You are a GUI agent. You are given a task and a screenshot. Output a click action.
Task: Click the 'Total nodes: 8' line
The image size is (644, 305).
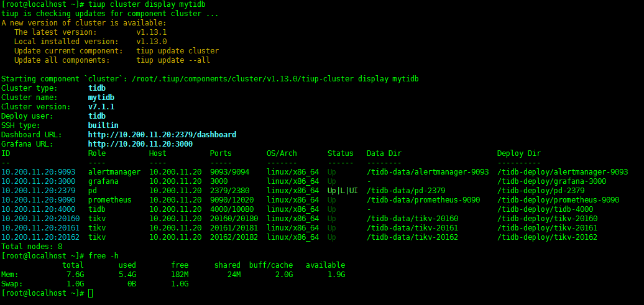coord(32,247)
